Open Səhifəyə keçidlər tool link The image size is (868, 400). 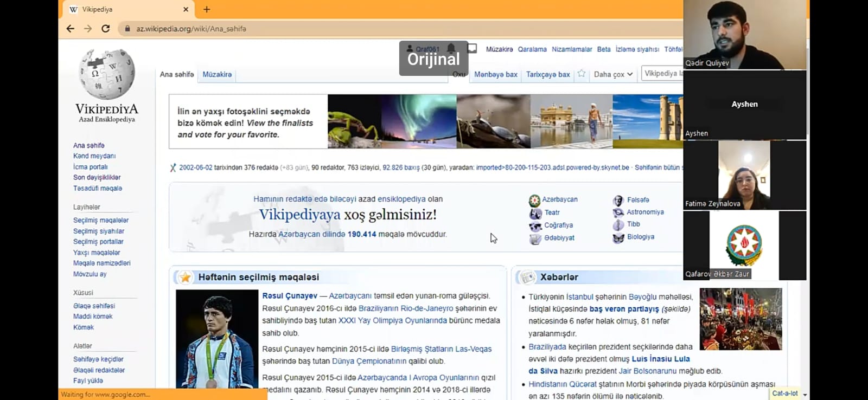point(98,359)
